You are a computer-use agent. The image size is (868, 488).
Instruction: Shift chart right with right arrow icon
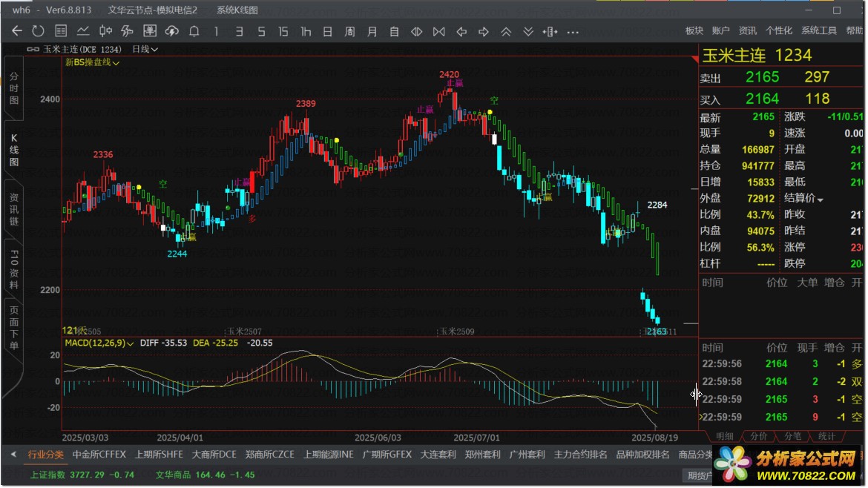point(483,32)
